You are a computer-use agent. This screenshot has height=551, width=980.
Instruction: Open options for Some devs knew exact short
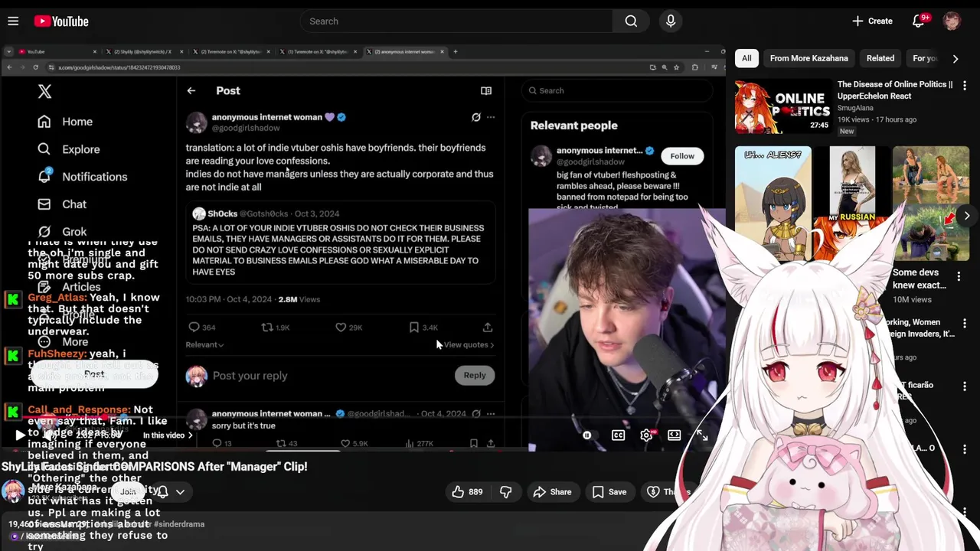click(x=959, y=275)
